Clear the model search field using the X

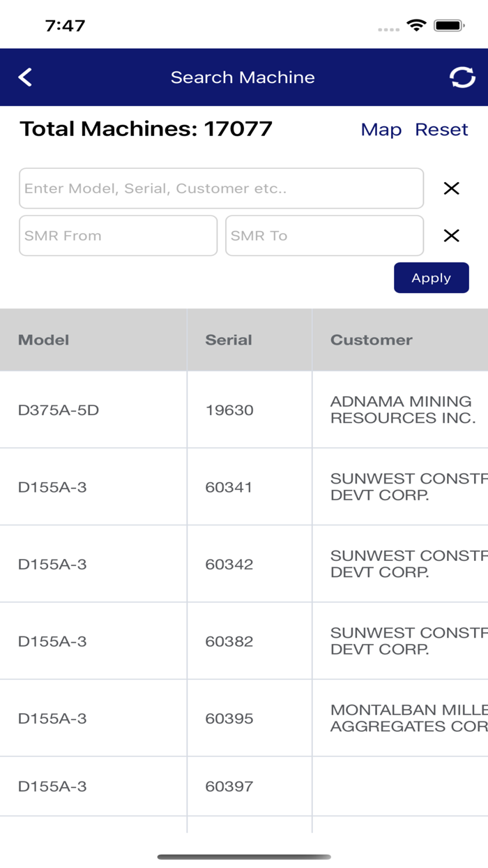pyautogui.click(x=451, y=188)
